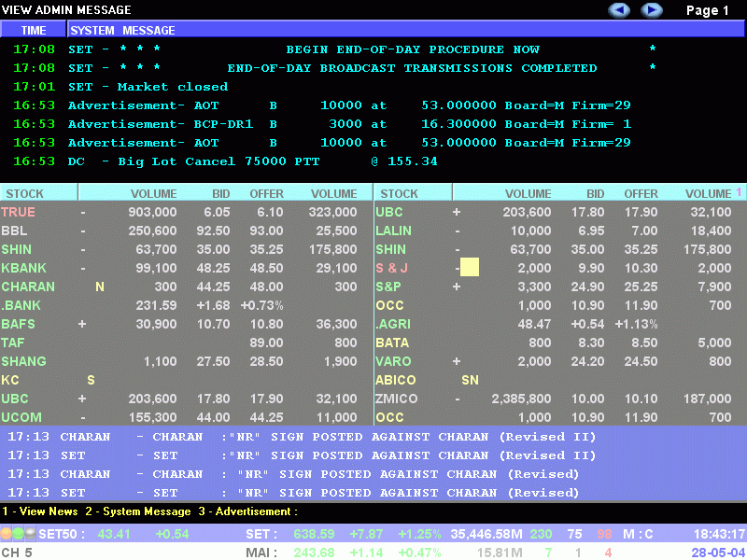Screen dimensions: 747x560
Task: Click the VIEW ADMIN MESSAGE title
Action: pos(66,9)
